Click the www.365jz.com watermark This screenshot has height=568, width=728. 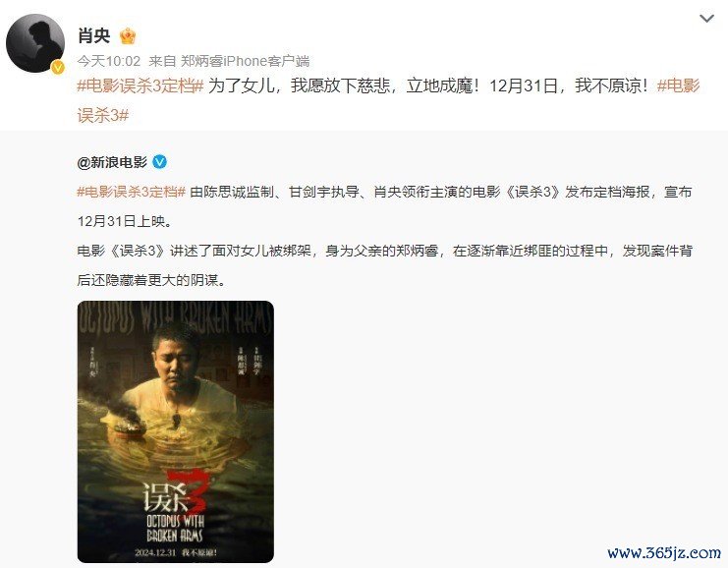point(664,552)
